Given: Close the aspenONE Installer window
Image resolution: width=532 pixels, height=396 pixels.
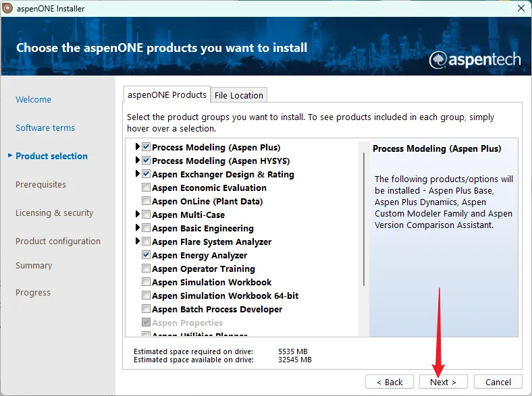Looking at the screenshot, I should [x=521, y=8].
